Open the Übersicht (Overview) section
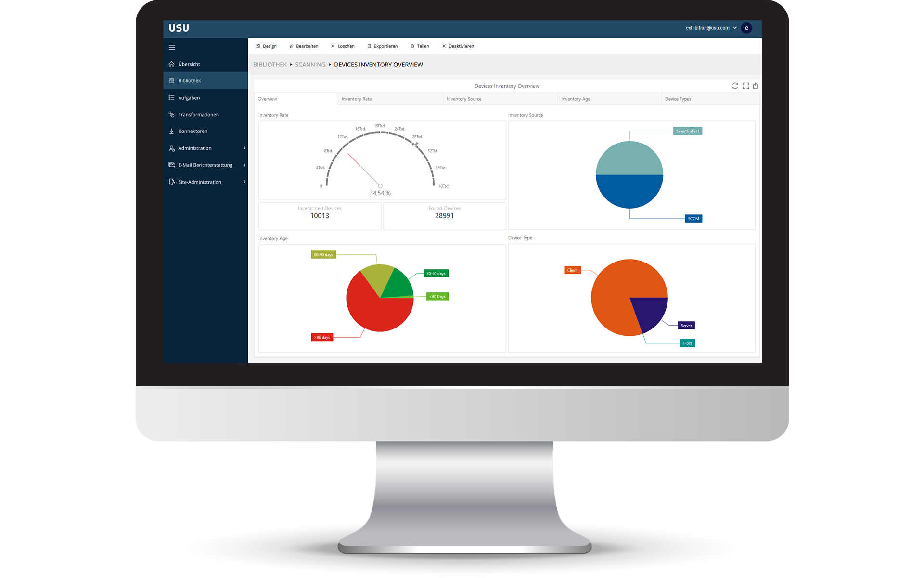The height and width of the screenshot is (578, 924). 188,63
